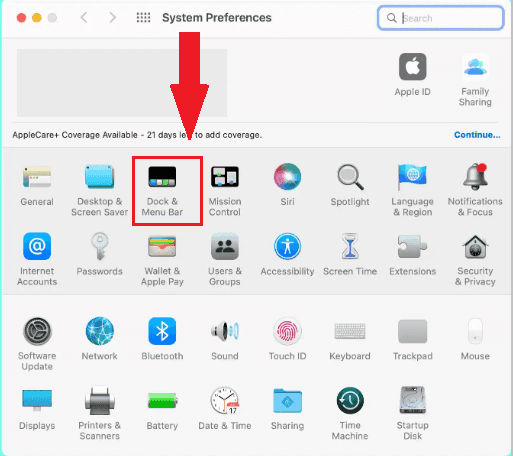Viewport: 513px width, 456px height.
Task: Open Dock & Menu Bar preferences
Action: [162, 177]
